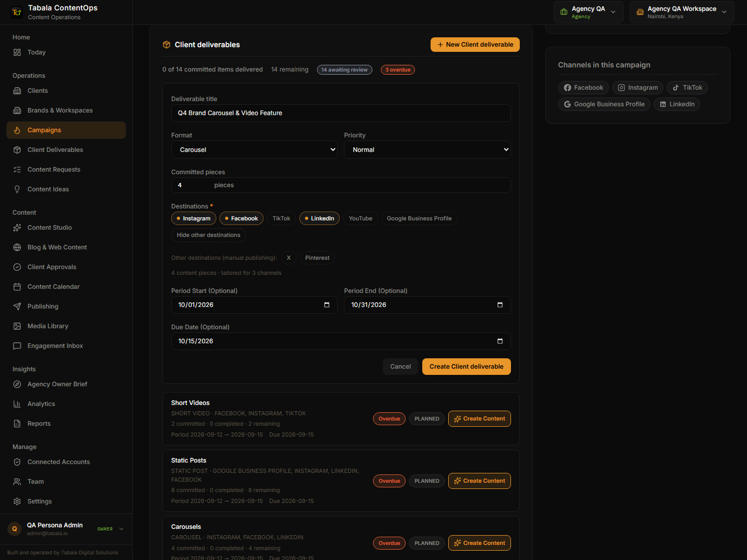The height and width of the screenshot is (560, 747).
Task: Click Create Content for Carousels
Action: [x=479, y=543]
